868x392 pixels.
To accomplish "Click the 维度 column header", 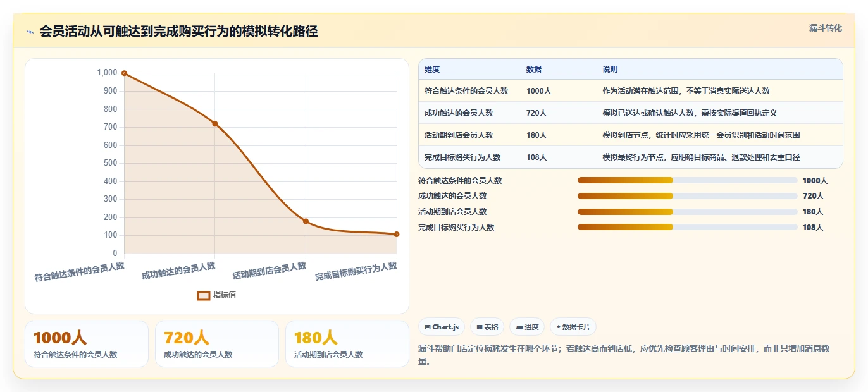I will [432, 70].
